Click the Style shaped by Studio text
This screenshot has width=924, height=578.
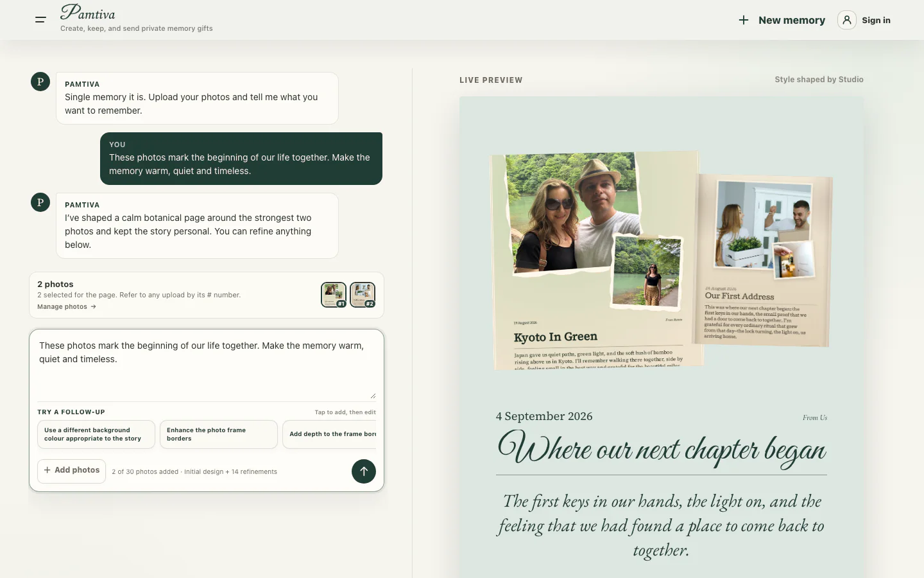[x=819, y=80]
